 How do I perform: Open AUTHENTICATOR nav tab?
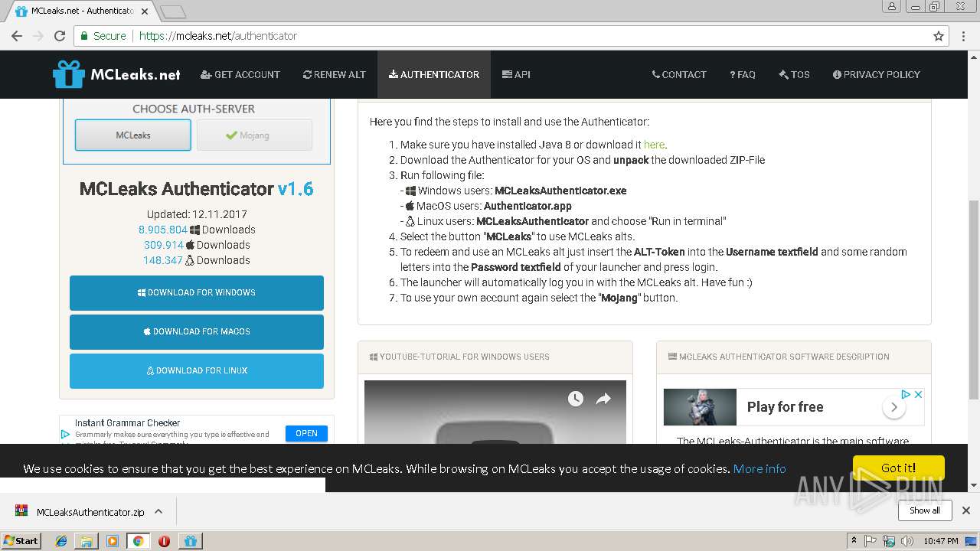[x=434, y=74]
